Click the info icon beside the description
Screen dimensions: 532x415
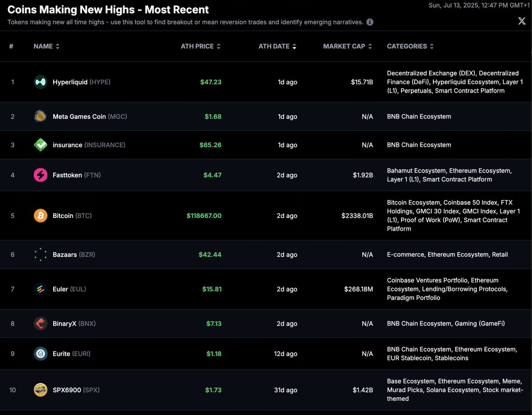click(370, 22)
